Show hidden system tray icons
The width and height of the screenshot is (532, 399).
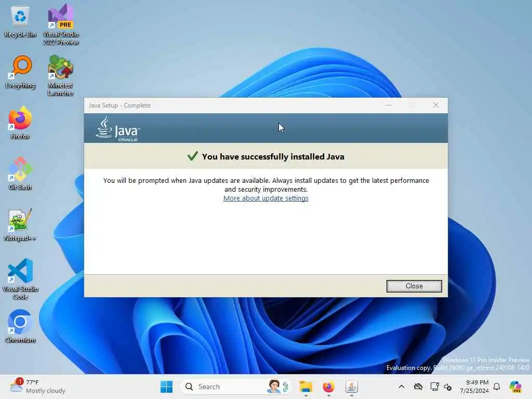(x=402, y=387)
